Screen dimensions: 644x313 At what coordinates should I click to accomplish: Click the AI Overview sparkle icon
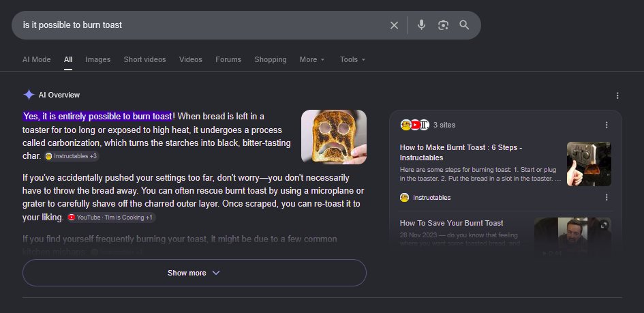29,95
